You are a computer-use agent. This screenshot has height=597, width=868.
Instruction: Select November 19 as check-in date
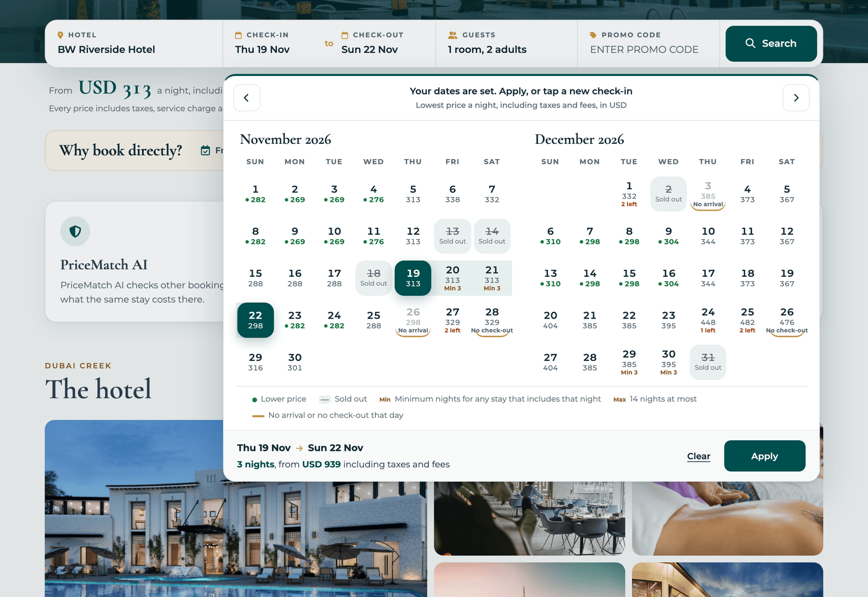tap(413, 278)
